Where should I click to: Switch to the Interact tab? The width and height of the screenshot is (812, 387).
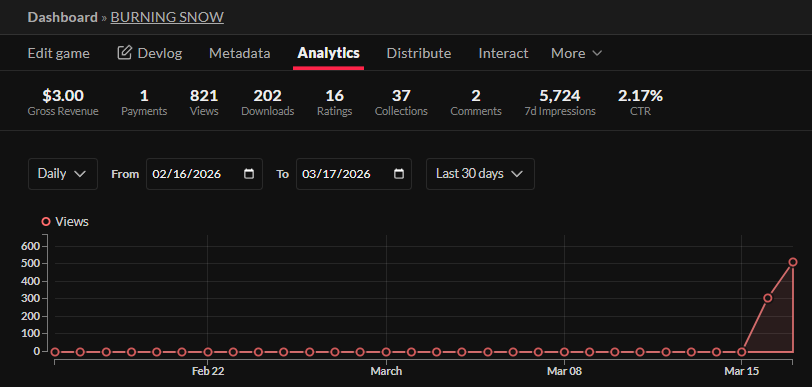point(503,53)
